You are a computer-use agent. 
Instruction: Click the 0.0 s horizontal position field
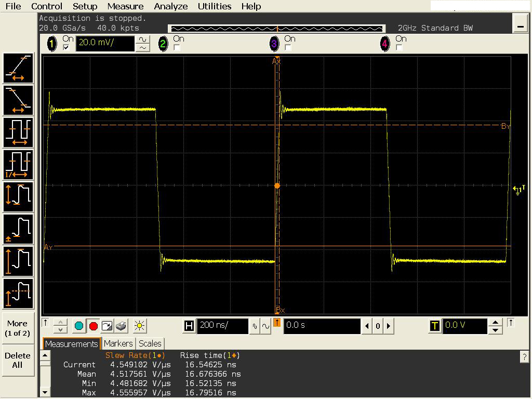click(x=322, y=326)
